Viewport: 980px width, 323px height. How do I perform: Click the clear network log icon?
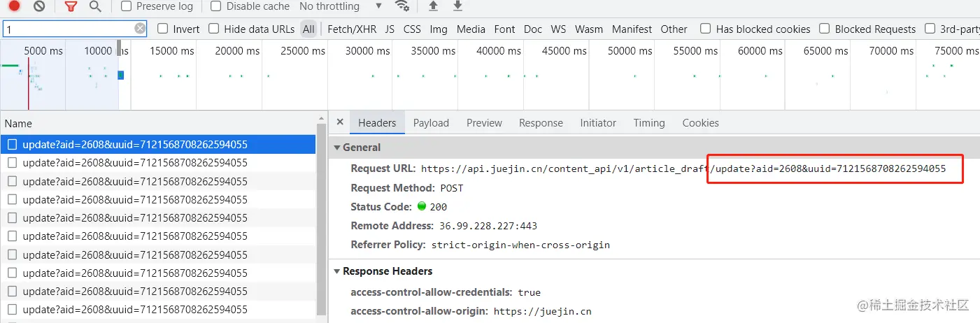tap(39, 6)
